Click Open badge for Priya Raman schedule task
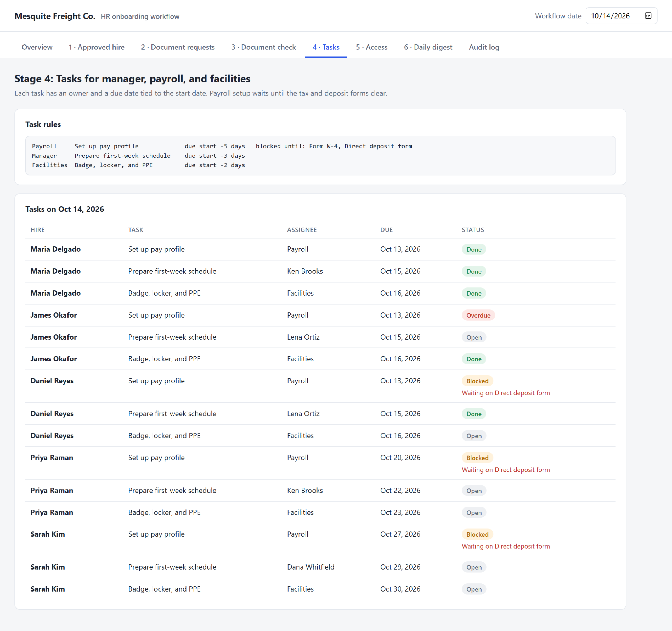The image size is (672, 631). (x=474, y=490)
